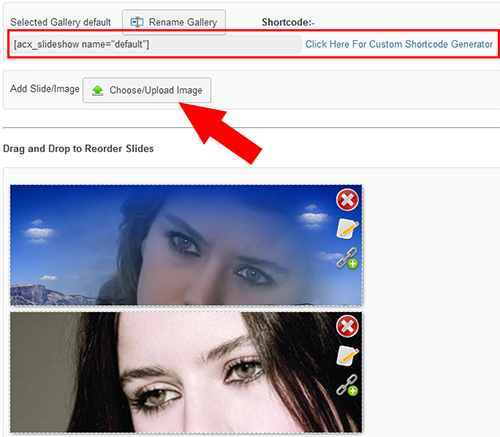Click the 'Add Slide/Image' label

coord(45,89)
